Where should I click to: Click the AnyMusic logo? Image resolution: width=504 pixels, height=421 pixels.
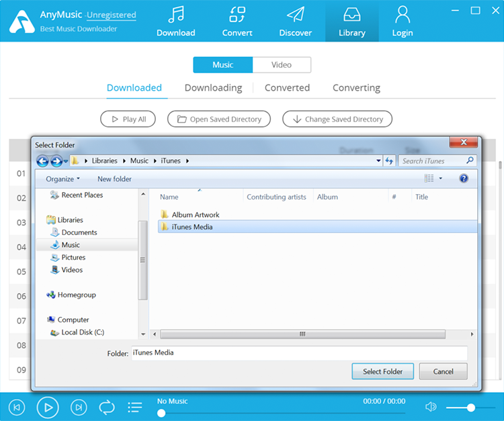(x=22, y=21)
